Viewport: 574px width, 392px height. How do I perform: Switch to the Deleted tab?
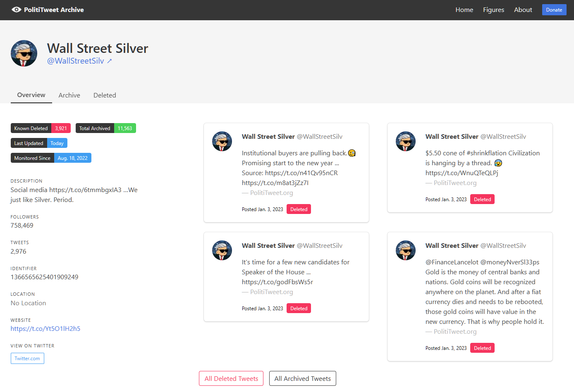105,95
